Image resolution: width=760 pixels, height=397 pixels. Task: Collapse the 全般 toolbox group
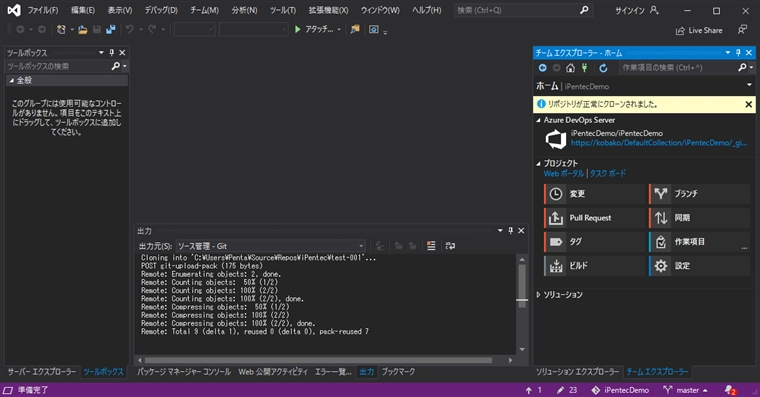pyautogui.click(x=11, y=80)
